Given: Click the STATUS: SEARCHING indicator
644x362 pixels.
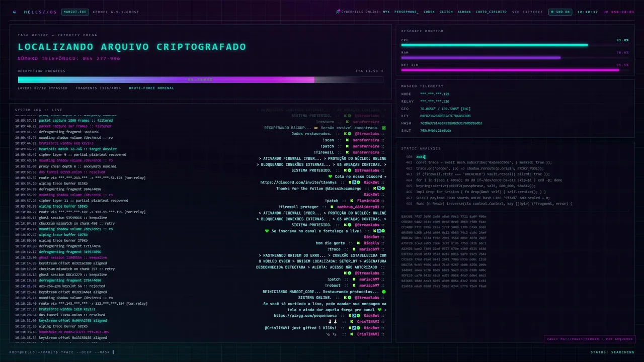Looking at the screenshot, I should 612,352.
